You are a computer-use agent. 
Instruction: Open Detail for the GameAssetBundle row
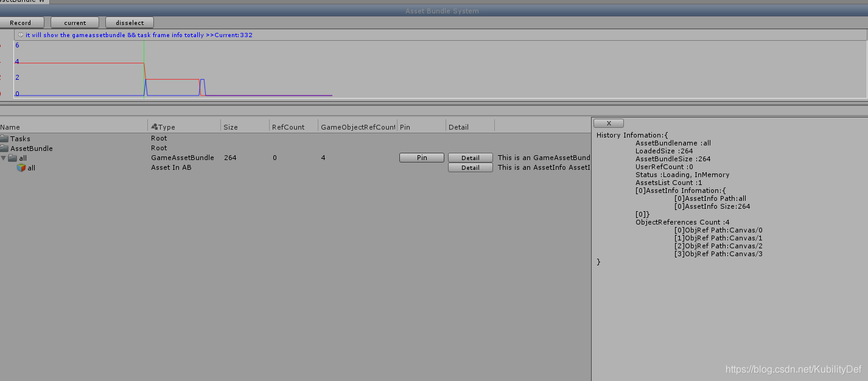coord(471,158)
